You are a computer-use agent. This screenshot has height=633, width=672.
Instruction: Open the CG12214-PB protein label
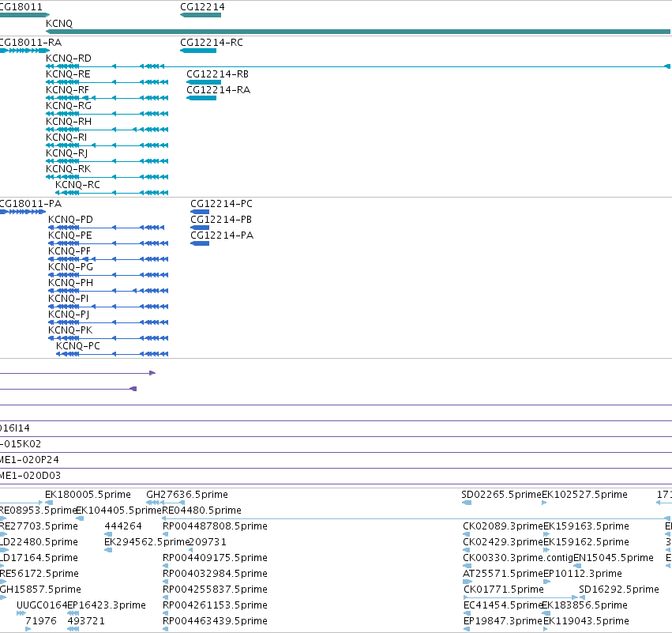click(221, 220)
